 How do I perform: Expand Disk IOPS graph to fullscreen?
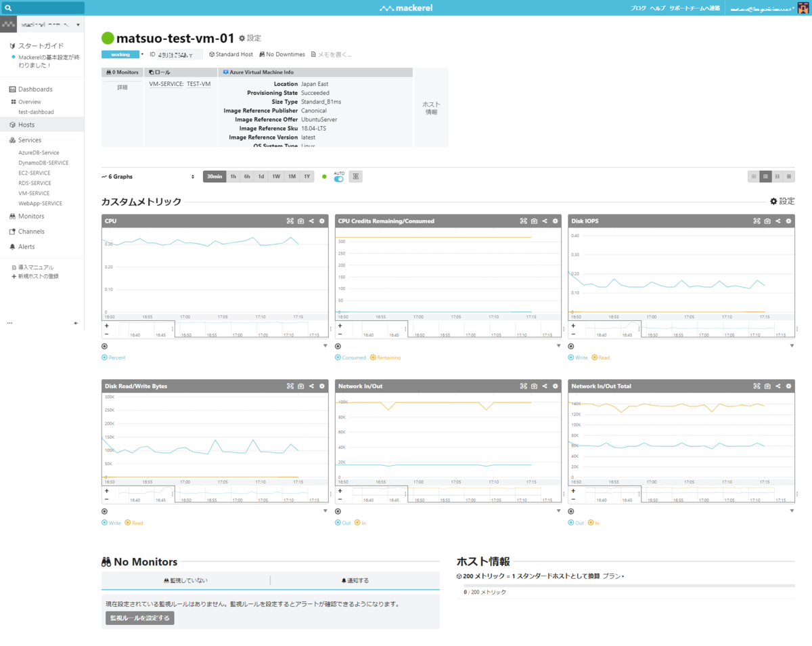coord(757,221)
